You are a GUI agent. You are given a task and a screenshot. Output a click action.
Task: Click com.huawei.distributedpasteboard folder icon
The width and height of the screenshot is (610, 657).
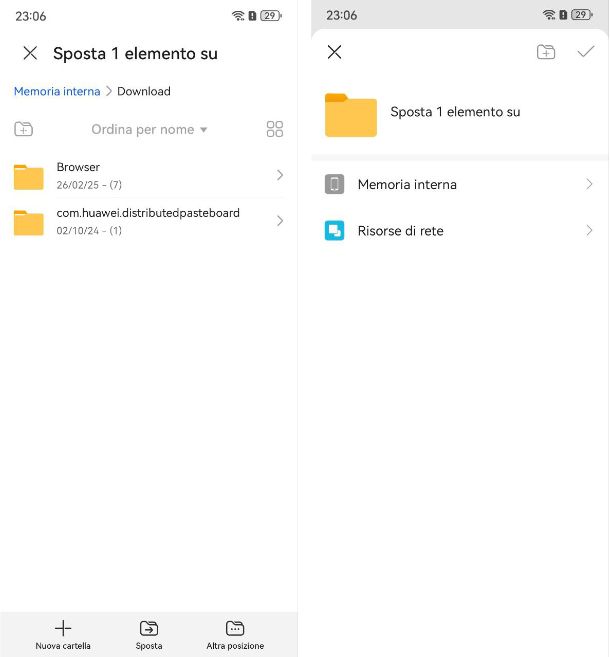(x=28, y=223)
